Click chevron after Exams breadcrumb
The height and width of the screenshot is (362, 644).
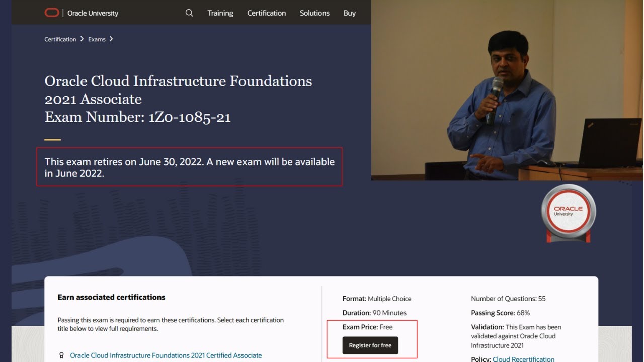tap(111, 39)
